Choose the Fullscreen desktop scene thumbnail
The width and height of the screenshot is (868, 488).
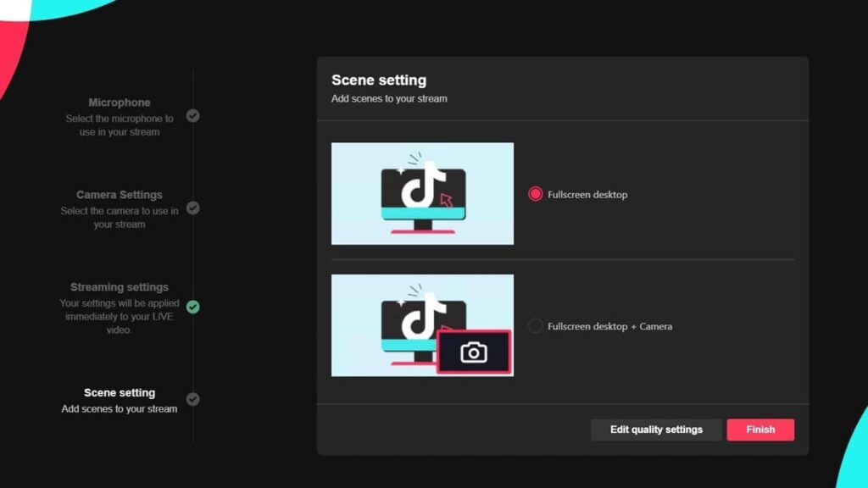(x=422, y=193)
